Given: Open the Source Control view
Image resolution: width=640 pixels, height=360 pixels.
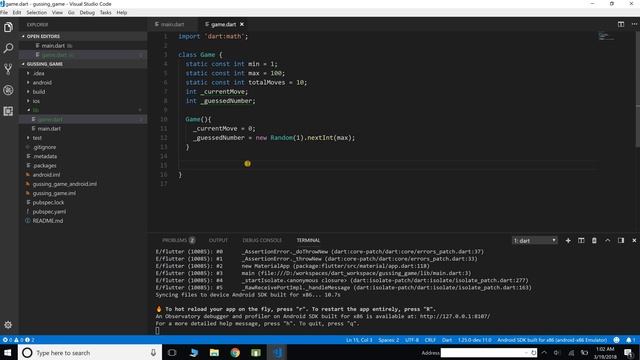Looking at the screenshot, I should [8, 69].
